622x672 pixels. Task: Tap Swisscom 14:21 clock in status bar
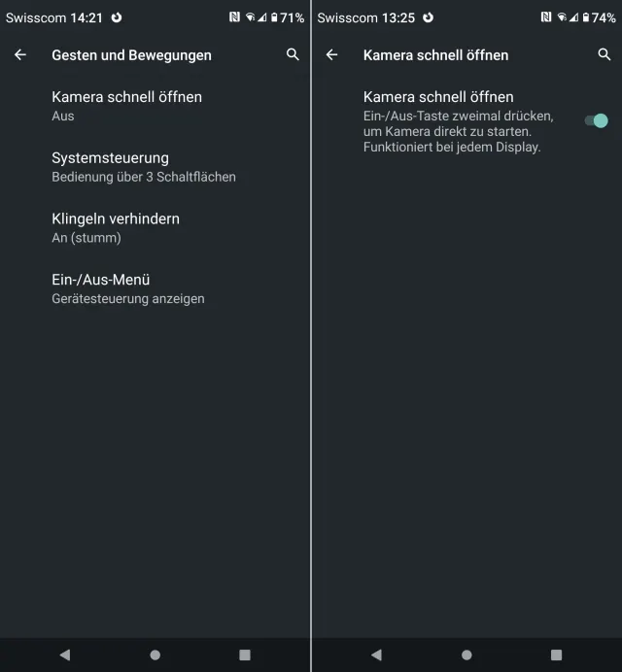tap(53, 17)
